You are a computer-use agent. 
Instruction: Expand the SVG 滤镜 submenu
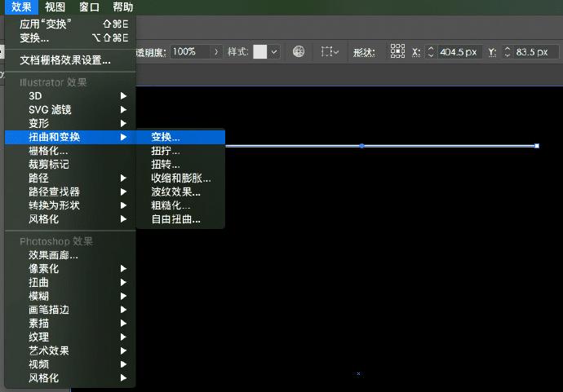70,109
